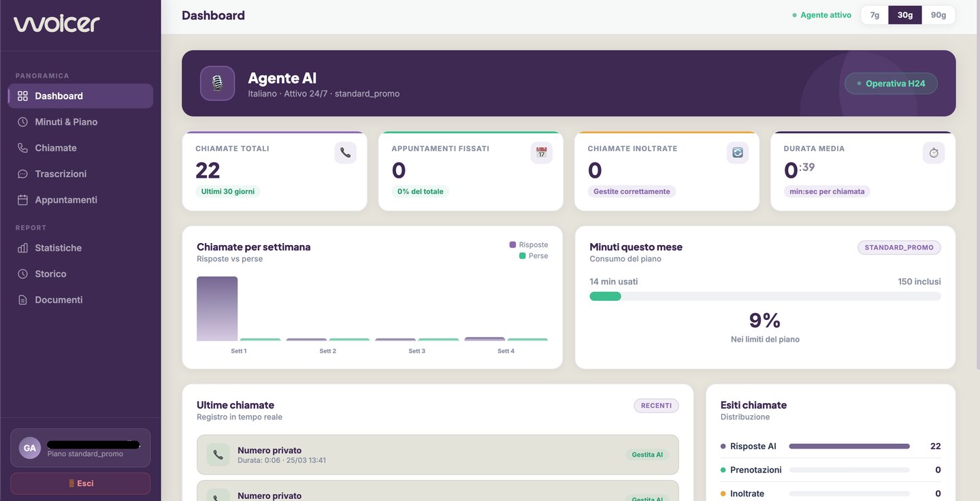Click the Sett 1 answered calls bar
980x501 pixels.
click(217, 308)
